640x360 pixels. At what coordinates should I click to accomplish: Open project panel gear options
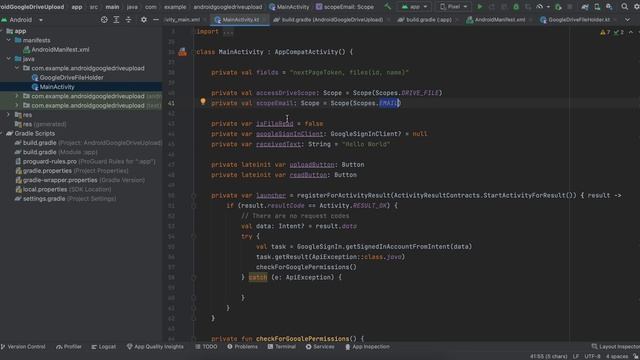tap(144, 20)
